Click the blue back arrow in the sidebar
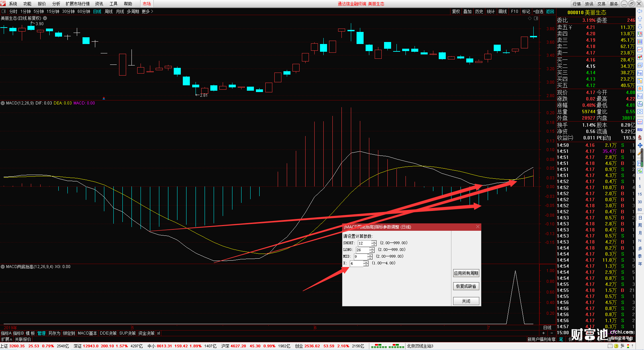The width and height of the screenshot is (644, 350). coord(640,11)
